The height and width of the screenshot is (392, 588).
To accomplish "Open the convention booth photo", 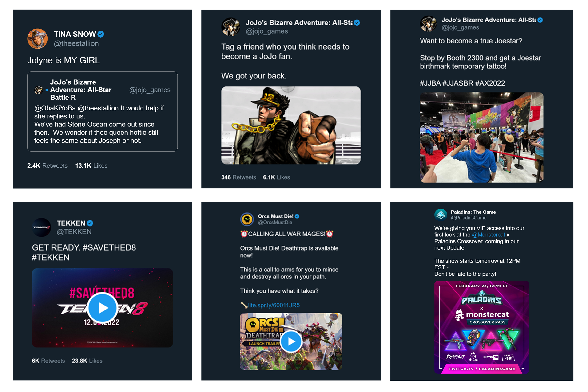I will point(481,137).
